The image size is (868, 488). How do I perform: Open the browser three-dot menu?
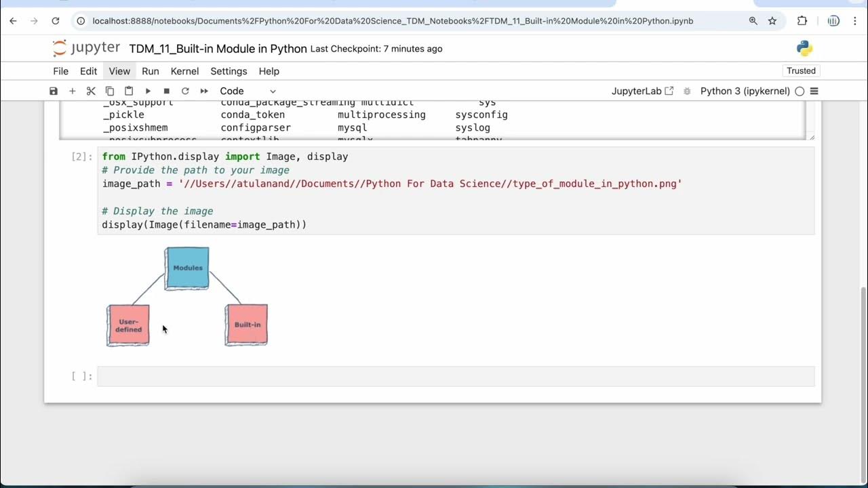click(854, 21)
